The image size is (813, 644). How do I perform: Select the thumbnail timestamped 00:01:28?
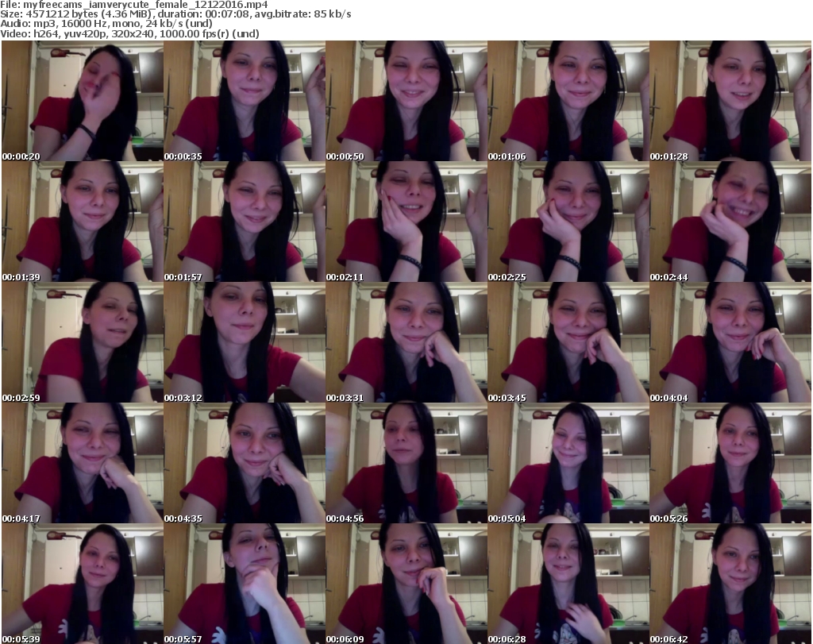pyautogui.click(x=730, y=101)
